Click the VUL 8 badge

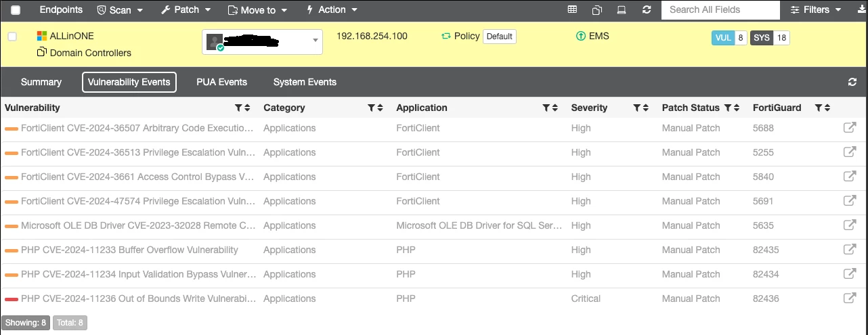pyautogui.click(x=729, y=38)
